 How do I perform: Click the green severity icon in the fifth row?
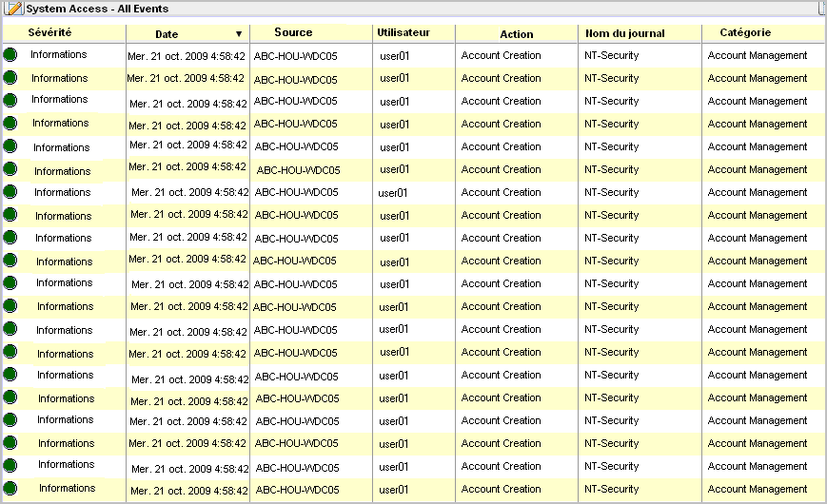[x=10, y=146]
